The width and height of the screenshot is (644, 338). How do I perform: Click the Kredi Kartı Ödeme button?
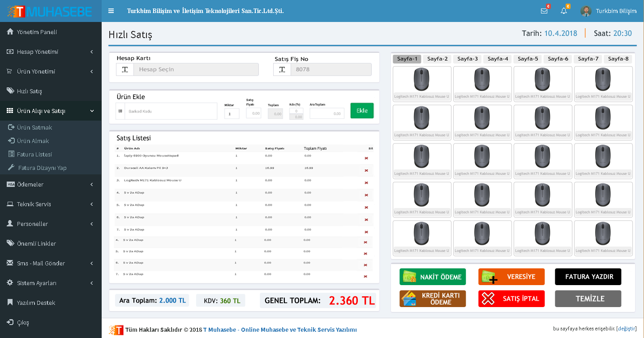(x=433, y=299)
